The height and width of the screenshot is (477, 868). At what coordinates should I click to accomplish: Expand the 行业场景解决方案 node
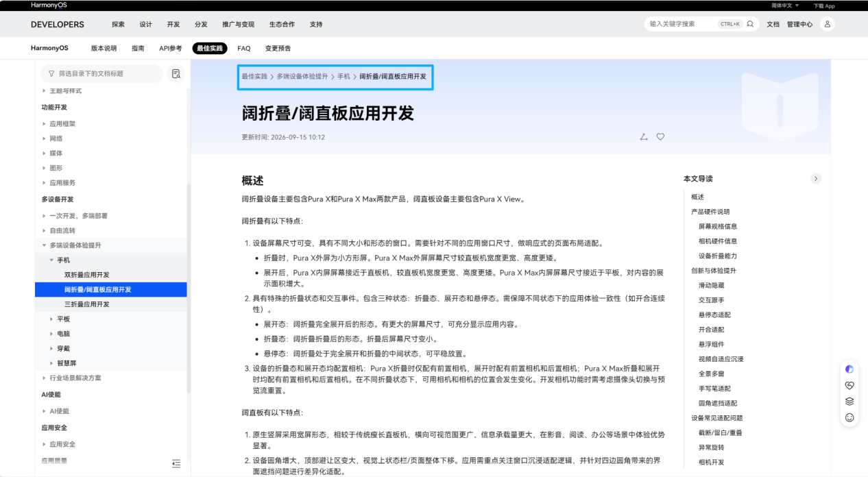(x=45, y=378)
